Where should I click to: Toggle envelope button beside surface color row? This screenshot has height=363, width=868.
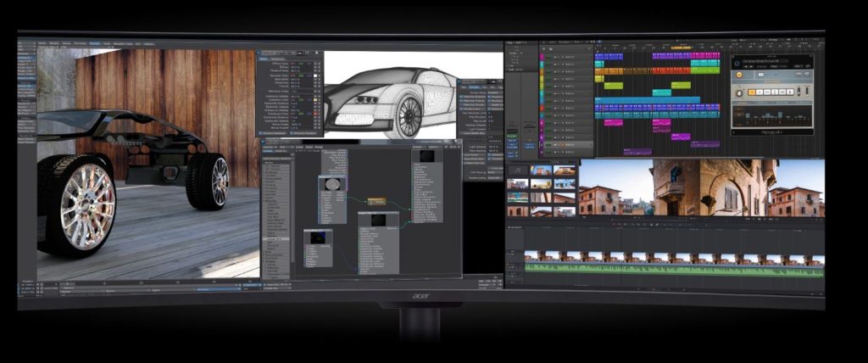point(316,63)
